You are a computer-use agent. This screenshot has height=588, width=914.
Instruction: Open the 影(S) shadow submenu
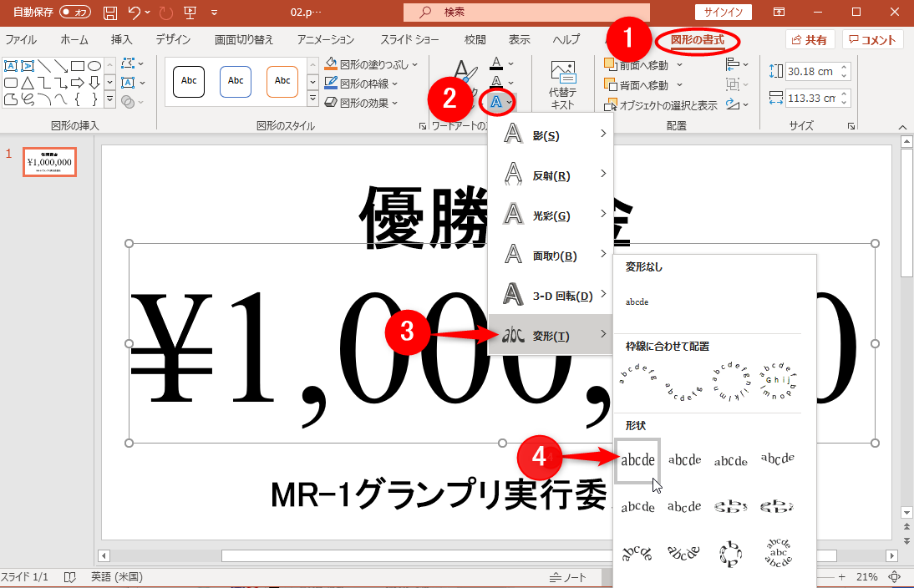pyautogui.click(x=551, y=134)
